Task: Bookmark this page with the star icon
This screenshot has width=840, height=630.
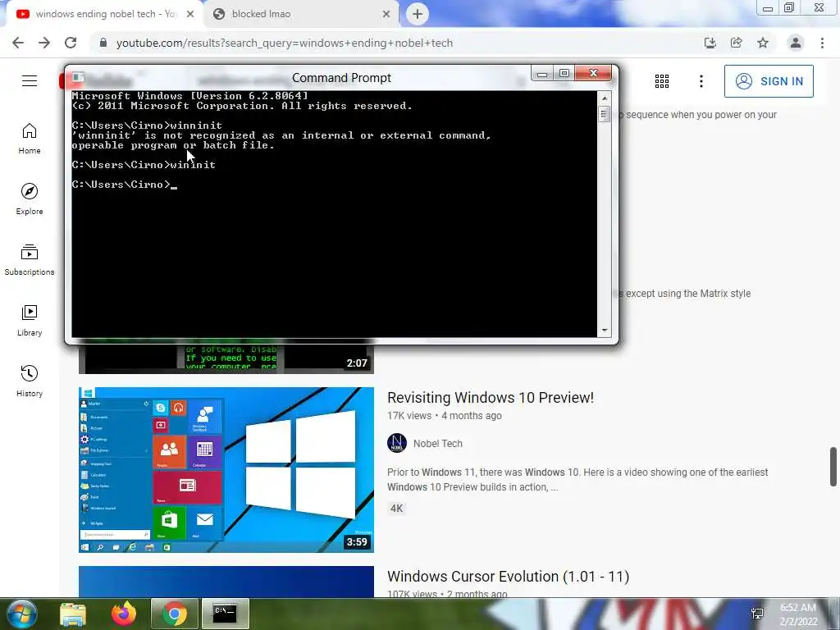Action: pos(763,43)
